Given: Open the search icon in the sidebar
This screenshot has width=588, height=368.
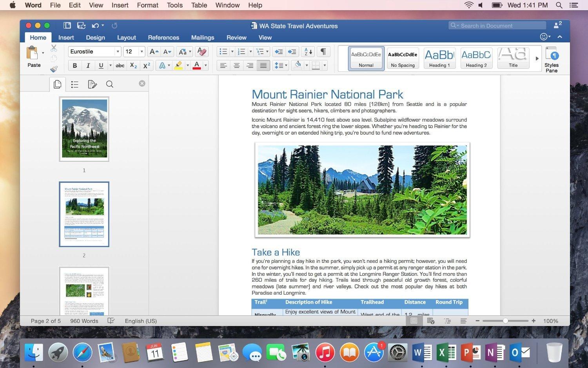Looking at the screenshot, I should [x=110, y=84].
